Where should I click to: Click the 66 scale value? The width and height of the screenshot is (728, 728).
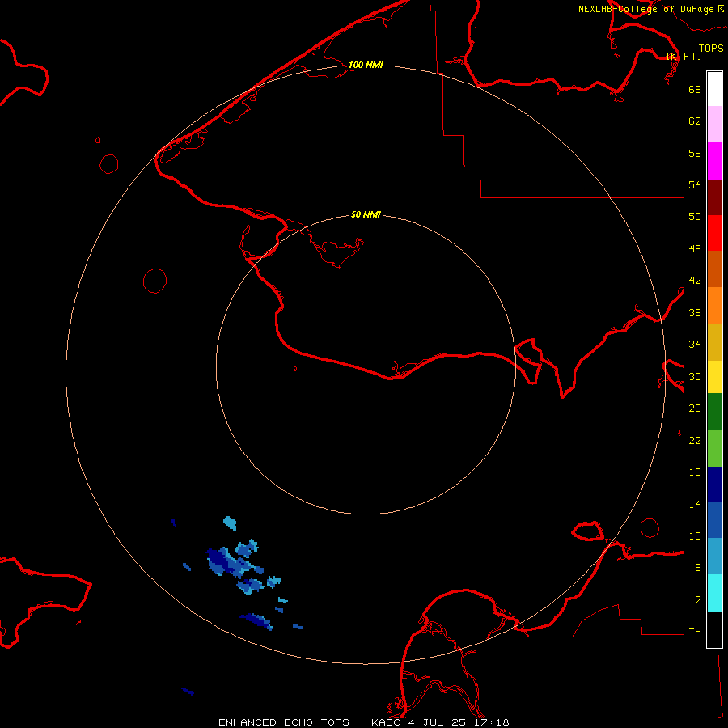coord(695,89)
